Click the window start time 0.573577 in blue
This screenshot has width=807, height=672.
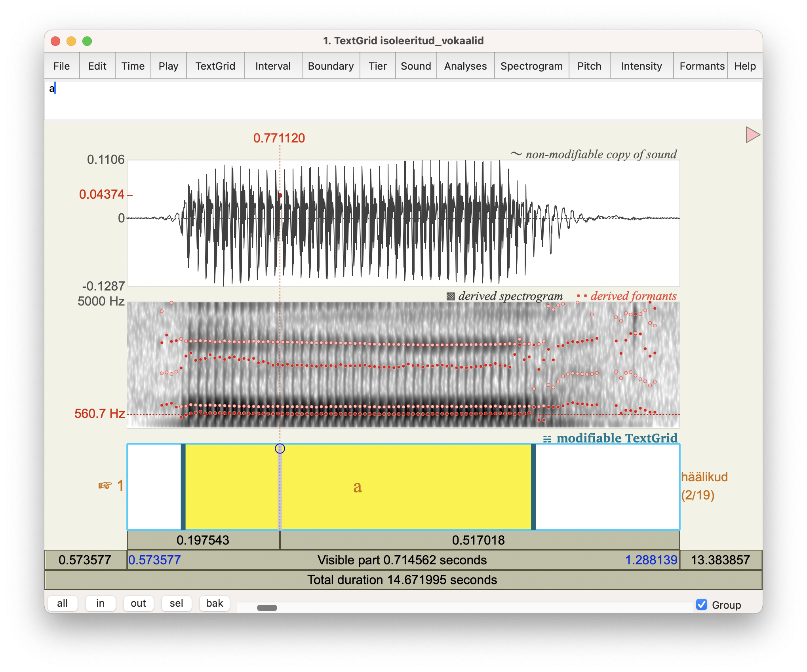coord(155,560)
